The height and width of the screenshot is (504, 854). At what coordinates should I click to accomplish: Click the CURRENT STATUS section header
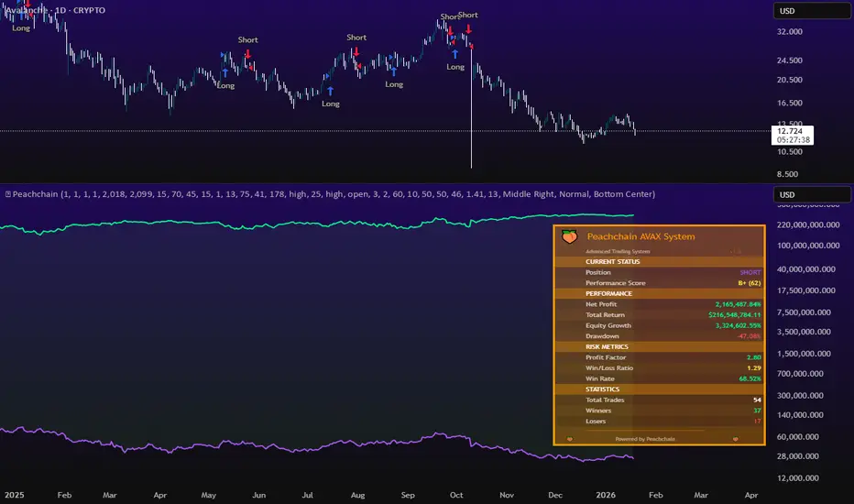pyautogui.click(x=613, y=261)
